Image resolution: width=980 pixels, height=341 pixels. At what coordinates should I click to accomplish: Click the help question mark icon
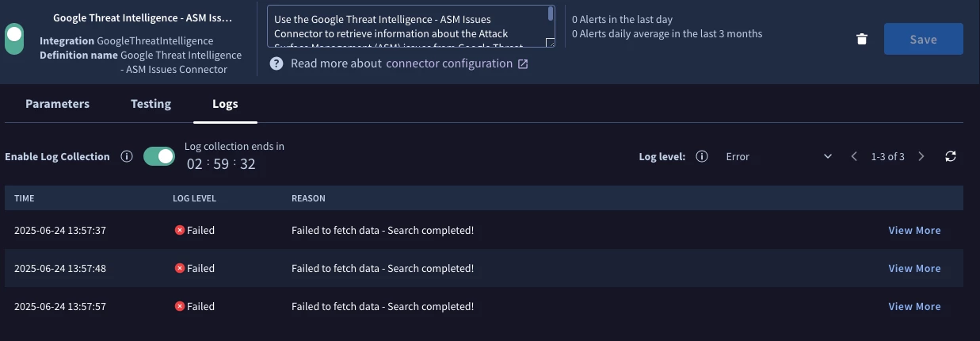(x=276, y=63)
